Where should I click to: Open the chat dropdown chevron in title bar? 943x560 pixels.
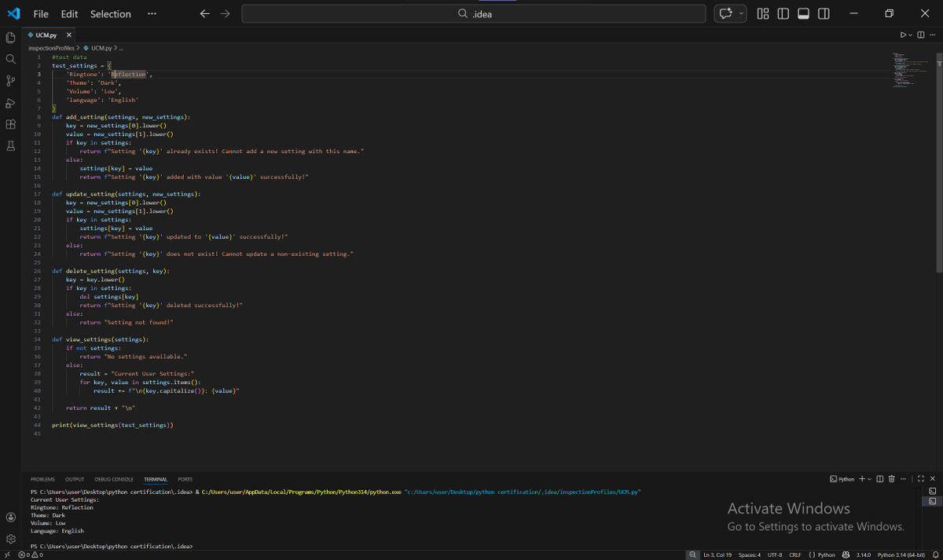tap(741, 14)
